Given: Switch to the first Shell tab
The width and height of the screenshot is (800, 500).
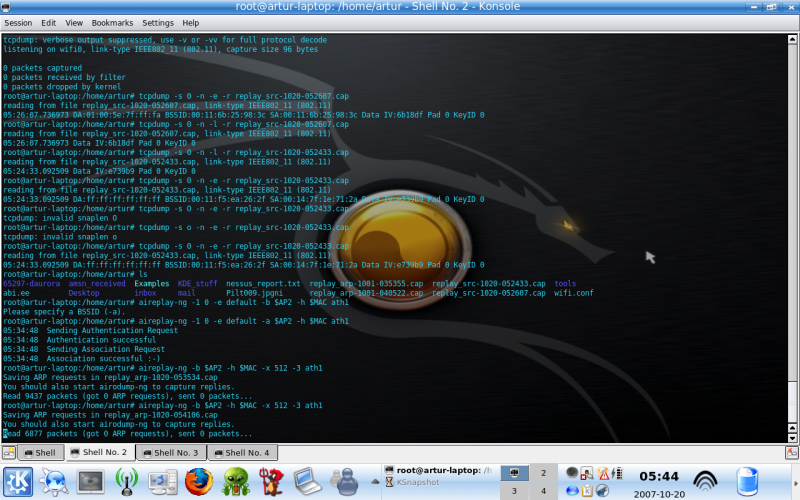Looking at the screenshot, I should (41, 453).
